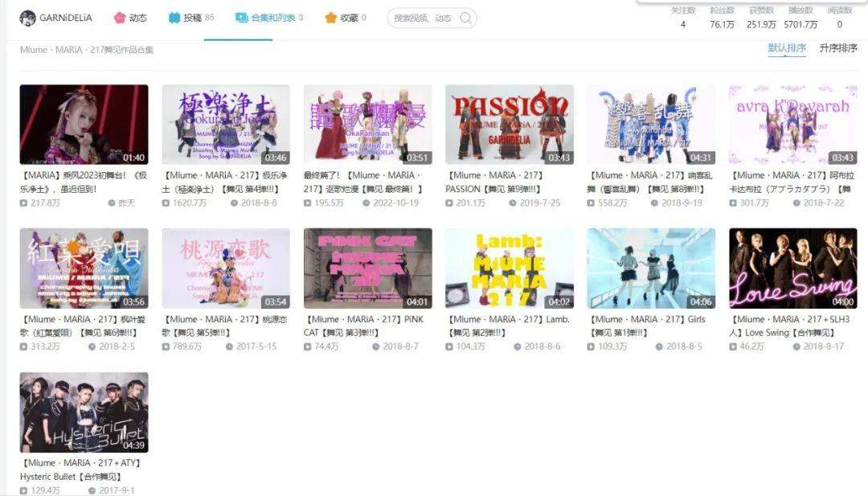Open the Hysteric Bullet video thumbnail
Screen dimensions: 868x496
pyautogui.click(x=84, y=412)
